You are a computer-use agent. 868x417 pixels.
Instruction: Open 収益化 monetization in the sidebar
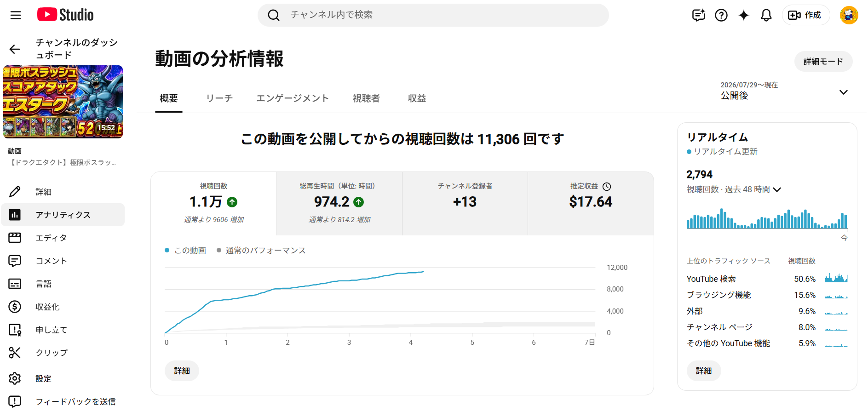63,307
